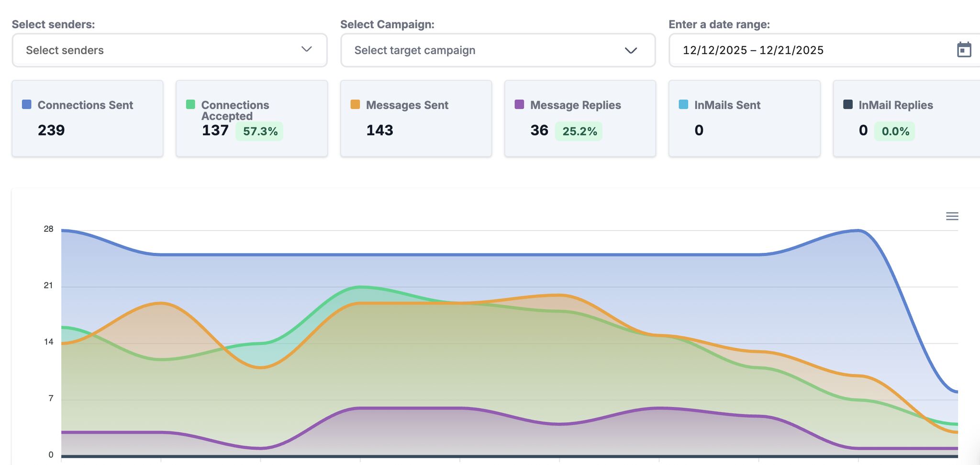This screenshot has height=465, width=980.
Task: Click the senders dropdown chevron arrow
Action: [x=307, y=49]
